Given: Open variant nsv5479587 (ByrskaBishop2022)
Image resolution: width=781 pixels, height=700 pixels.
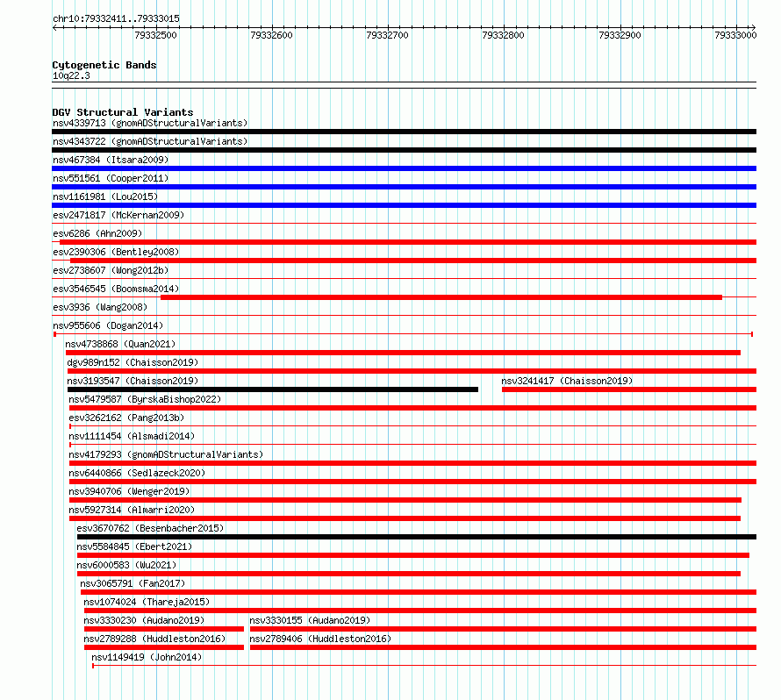Looking at the screenshot, I should coord(145,399).
